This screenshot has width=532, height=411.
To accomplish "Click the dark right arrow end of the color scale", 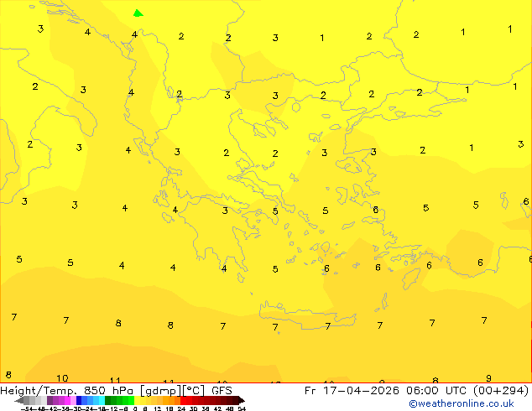I will (242, 400).
